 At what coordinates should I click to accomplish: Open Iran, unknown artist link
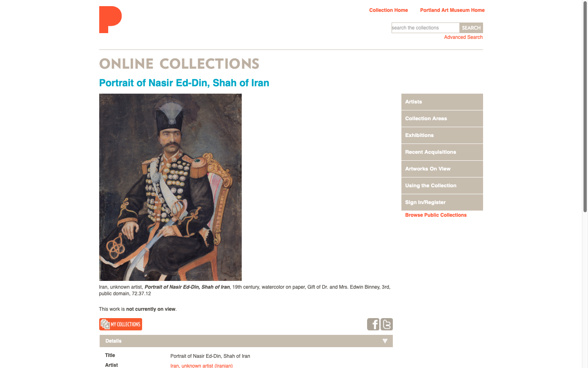(201, 366)
